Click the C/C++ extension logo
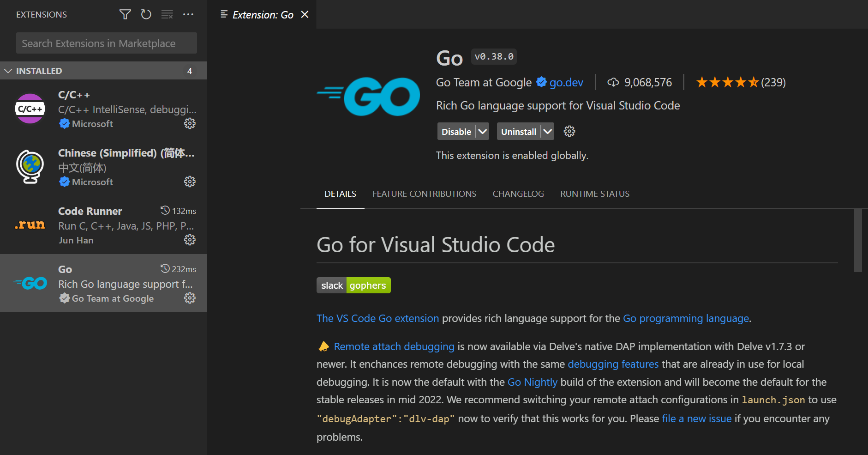Image resolution: width=868 pixels, height=455 pixels. [x=30, y=109]
